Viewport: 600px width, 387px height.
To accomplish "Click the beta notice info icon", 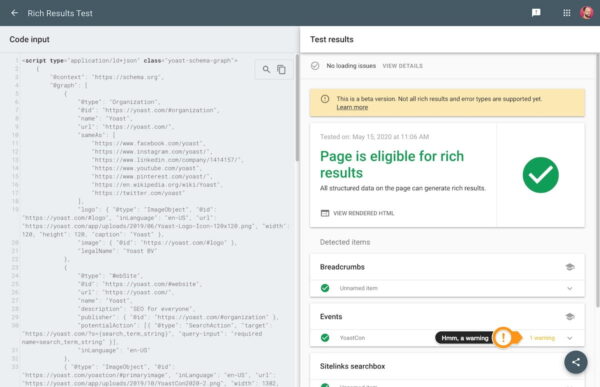I will pyautogui.click(x=325, y=99).
